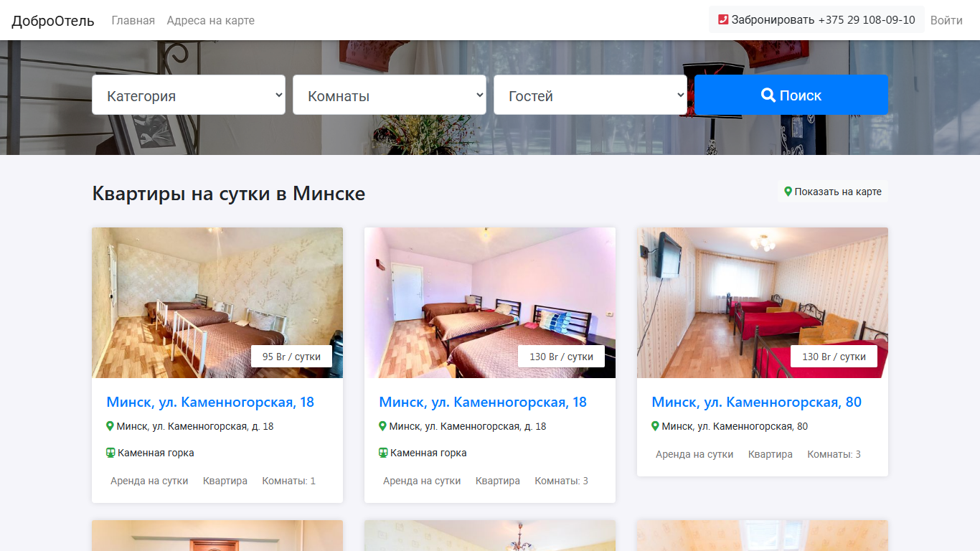The width and height of the screenshot is (980, 551).
Task: Open Адреса на карте page
Action: coord(211,21)
